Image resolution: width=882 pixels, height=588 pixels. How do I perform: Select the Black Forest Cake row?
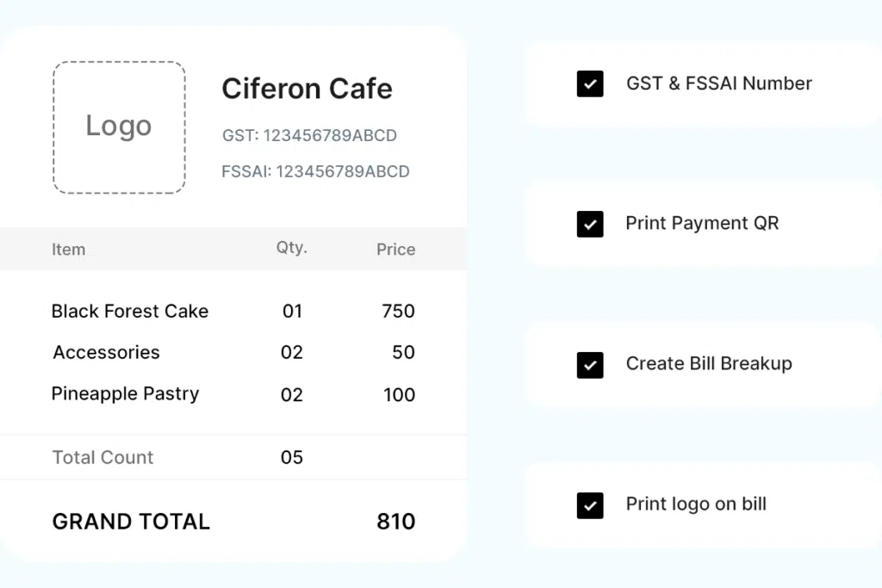tap(130, 312)
